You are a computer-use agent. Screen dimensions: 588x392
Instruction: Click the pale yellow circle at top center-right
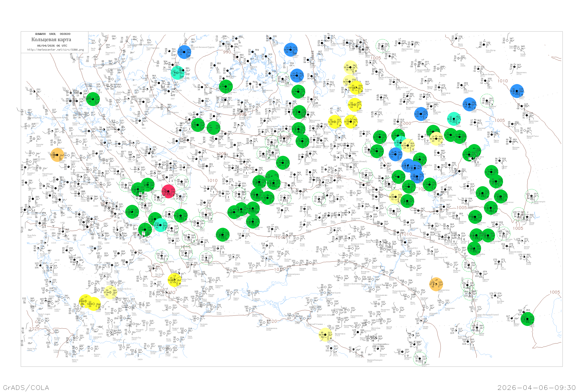pos(350,67)
